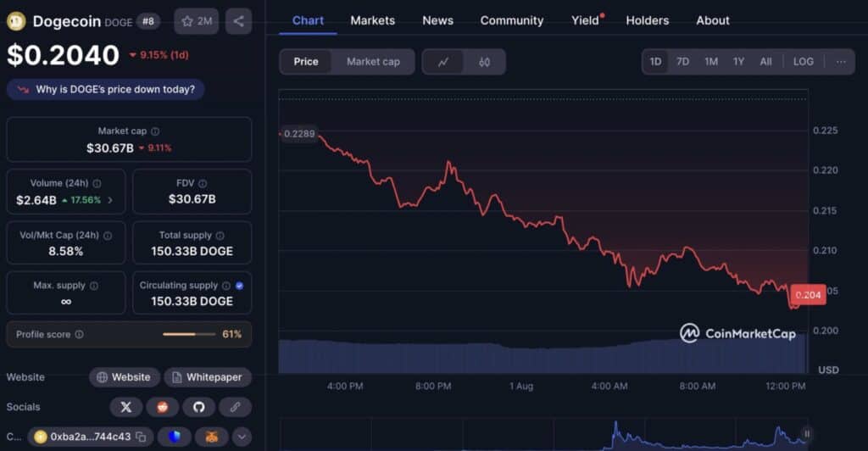Click the $2.64B volume value

(36, 200)
